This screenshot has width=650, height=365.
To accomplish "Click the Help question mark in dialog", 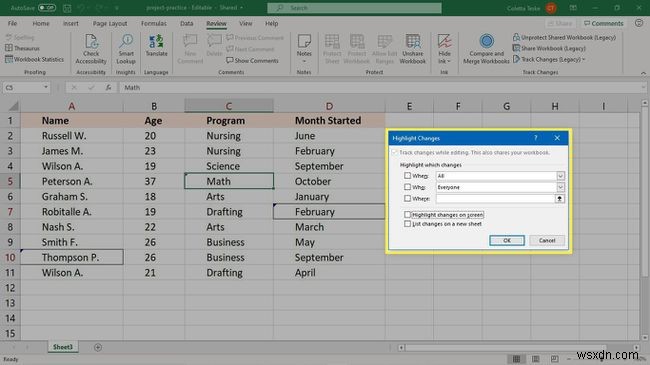I will pyautogui.click(x=536, y=138).
